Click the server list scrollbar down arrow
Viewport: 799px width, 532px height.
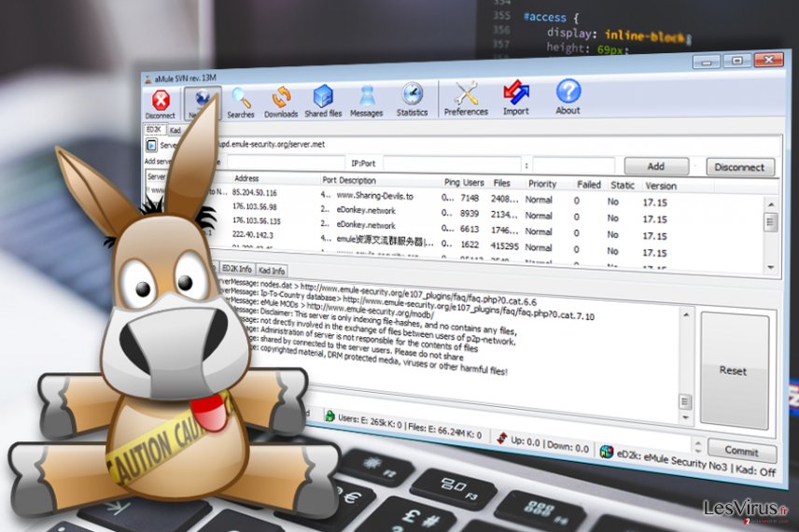click(x=771, y=267)
